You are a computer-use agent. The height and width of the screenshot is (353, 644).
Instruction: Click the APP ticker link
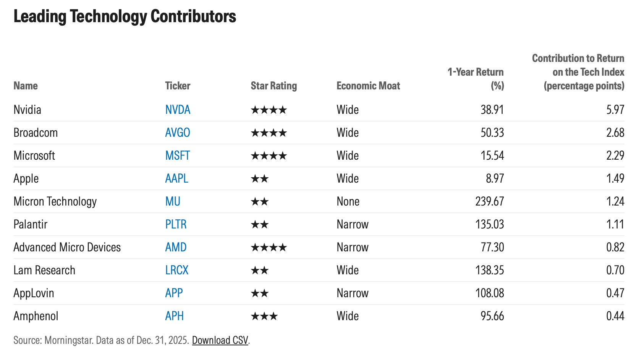coord(174,293)
